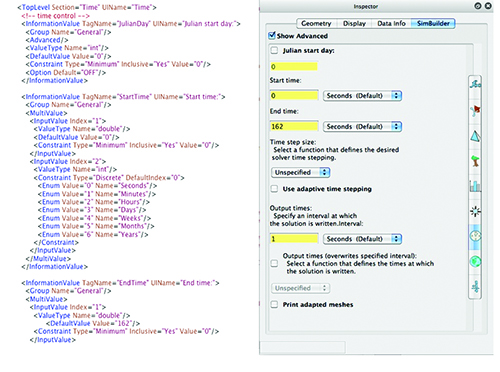Switch to the Geometry tab
The image size is (500, 372).
point(316,23)
